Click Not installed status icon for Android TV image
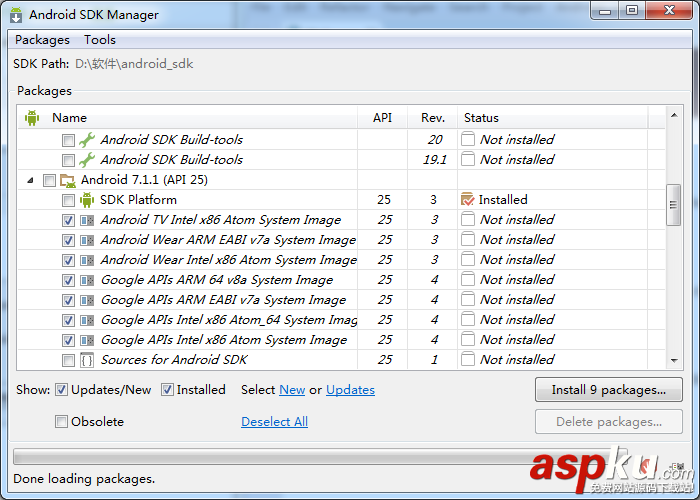This screenshot has height=500, width=700. [467, 219]
